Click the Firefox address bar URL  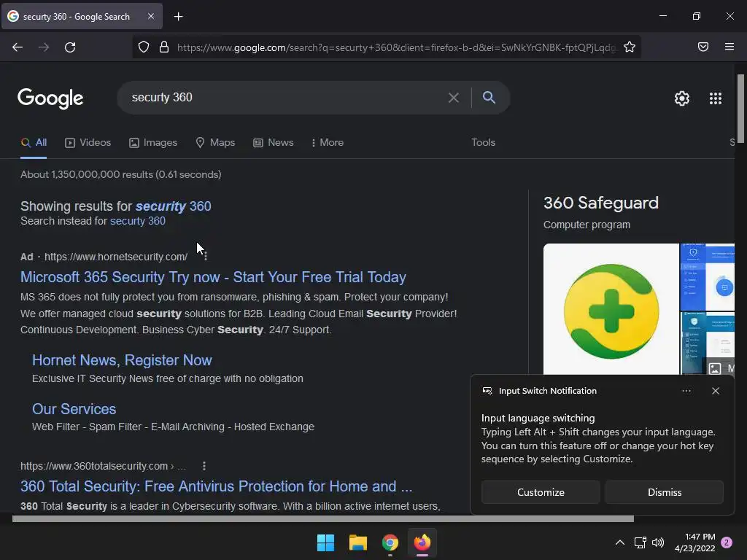[x=396, y=47]
